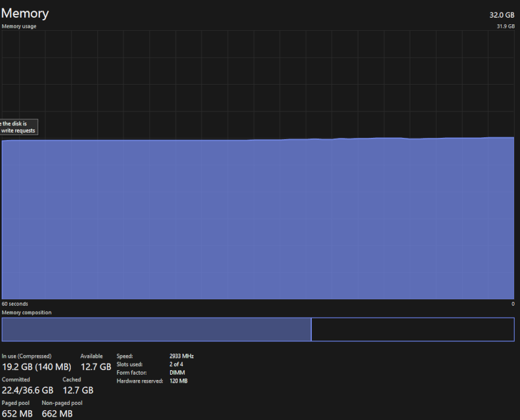Image resolution: width=520 pixels, height=420 pixels.
Task: Select the 662 MB non-paged pool value
Action: tap(57, 413)
